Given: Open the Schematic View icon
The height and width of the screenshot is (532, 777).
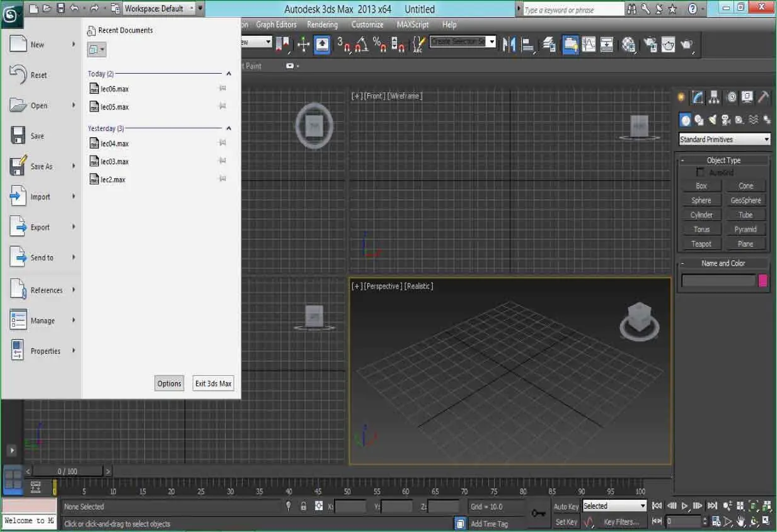Looking at the screenshot, I should tap(607, 44).
